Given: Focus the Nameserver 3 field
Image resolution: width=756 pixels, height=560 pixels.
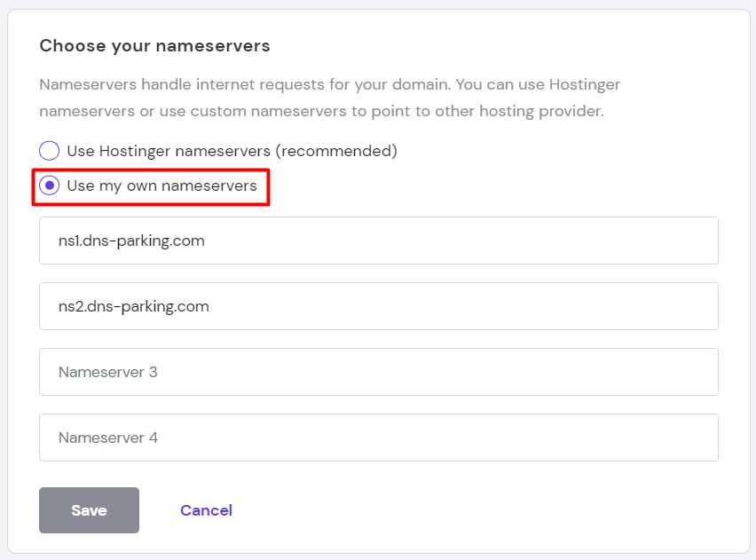Looking at the screenshot, I should 378,372.
